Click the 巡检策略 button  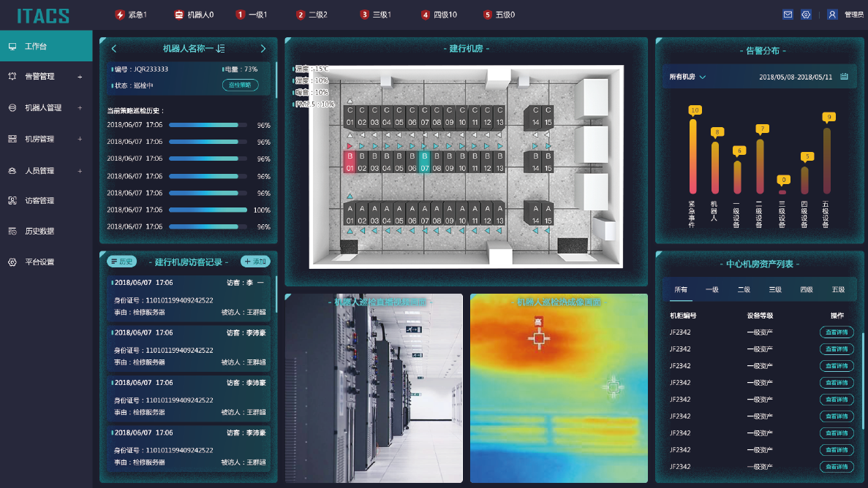(241, 85)
